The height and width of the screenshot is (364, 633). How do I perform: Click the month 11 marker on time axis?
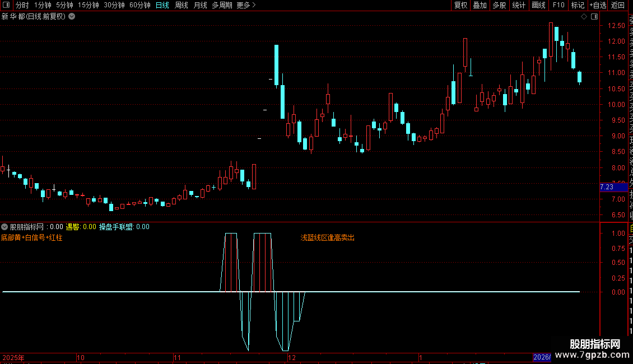click(x=177, y=357)
